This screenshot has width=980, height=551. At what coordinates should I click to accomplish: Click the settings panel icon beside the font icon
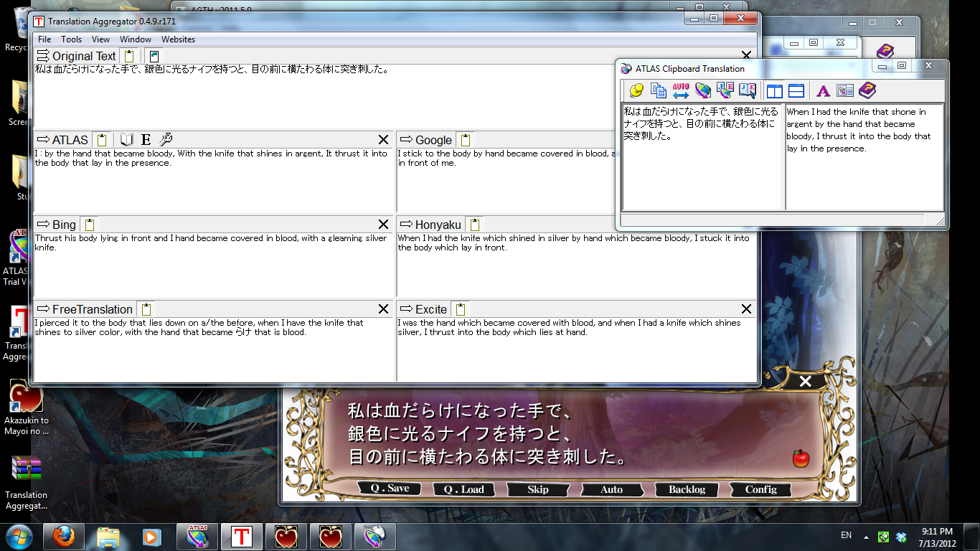845,90
